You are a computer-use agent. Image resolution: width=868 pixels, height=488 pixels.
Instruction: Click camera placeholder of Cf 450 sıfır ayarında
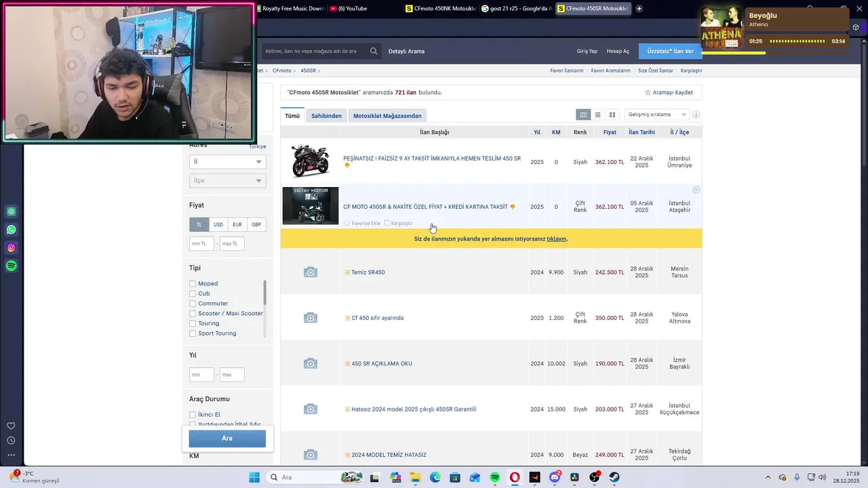(311, 318)
